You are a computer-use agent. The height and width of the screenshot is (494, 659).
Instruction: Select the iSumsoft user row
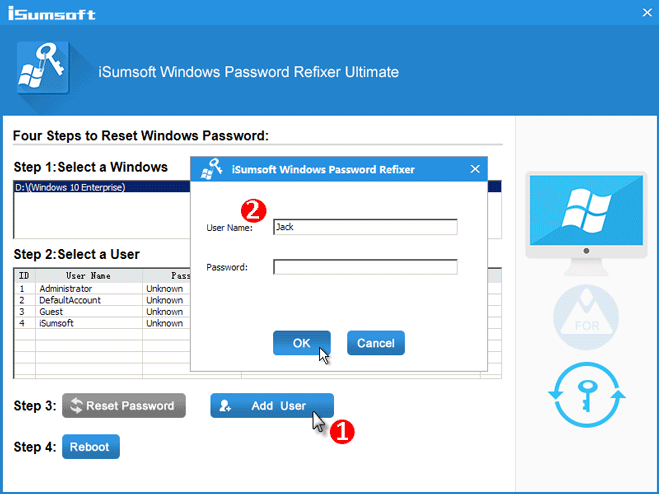(102, 323)
